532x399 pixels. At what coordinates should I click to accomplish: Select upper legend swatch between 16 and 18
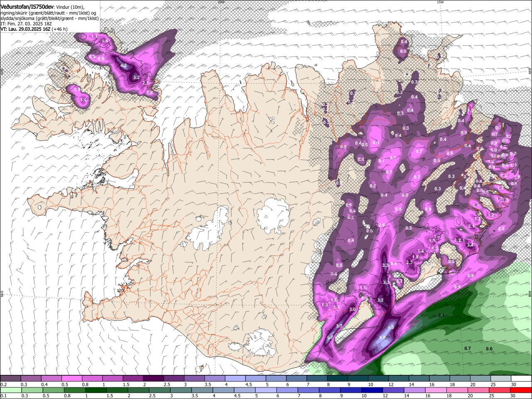pyautogui.click(x=439, y=379)
